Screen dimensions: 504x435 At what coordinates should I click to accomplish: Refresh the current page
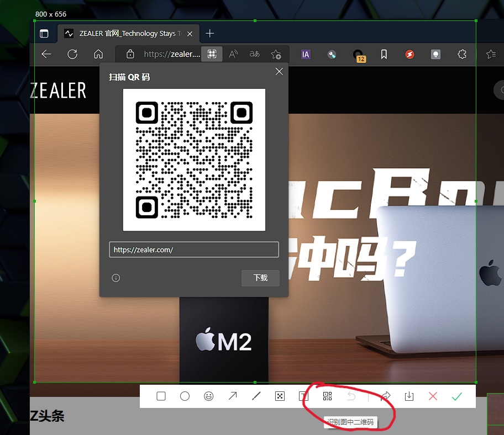[x=72, y=54]
